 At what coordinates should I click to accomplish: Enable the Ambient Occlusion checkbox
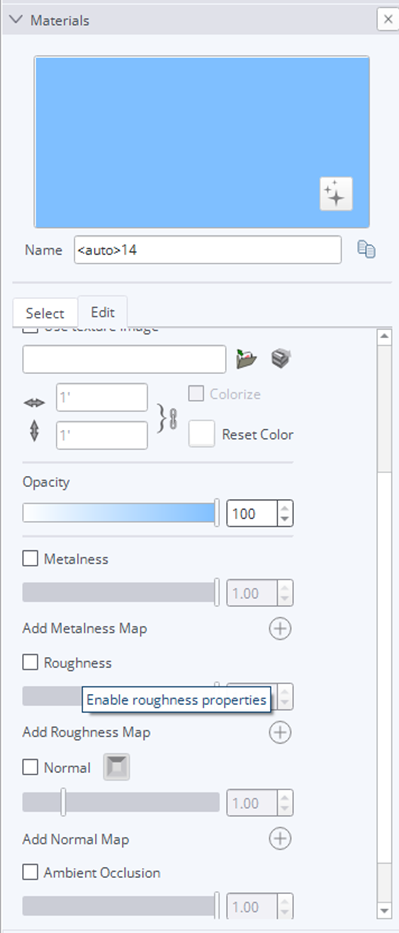(30, 872)
